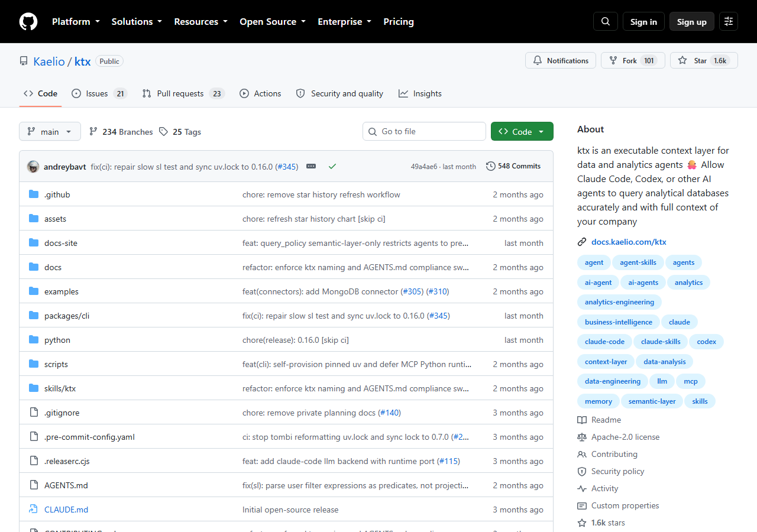Open the Pricing page

(x=399, y=21)
